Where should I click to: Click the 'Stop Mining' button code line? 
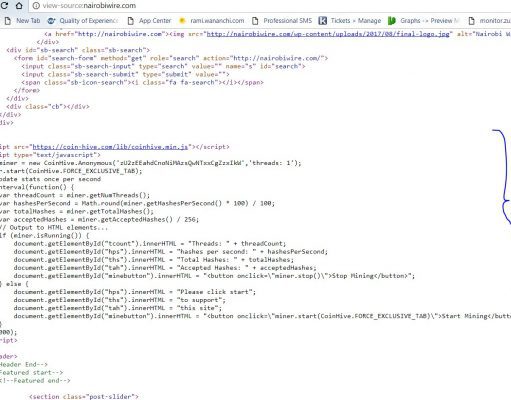(x=214, y=276)
